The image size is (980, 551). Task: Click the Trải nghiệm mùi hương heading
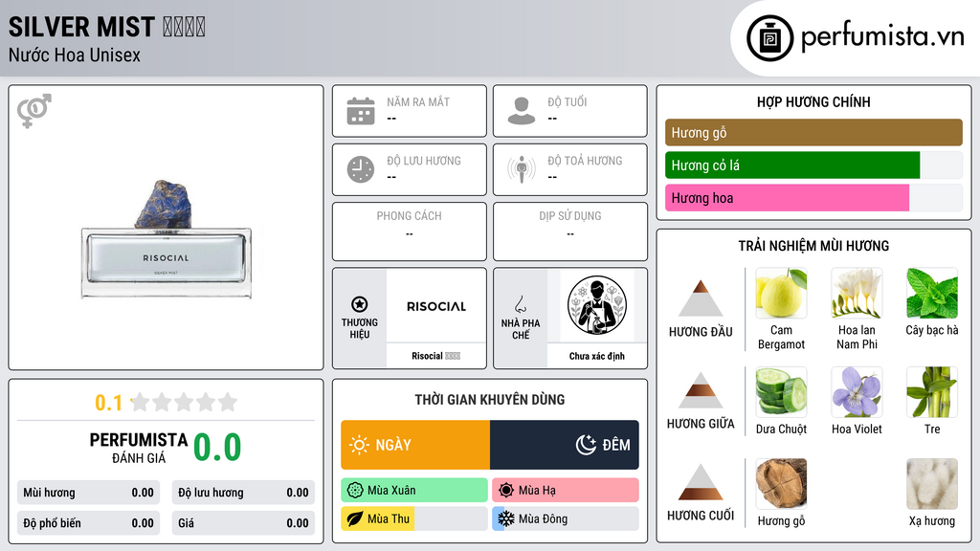[813, 246]
